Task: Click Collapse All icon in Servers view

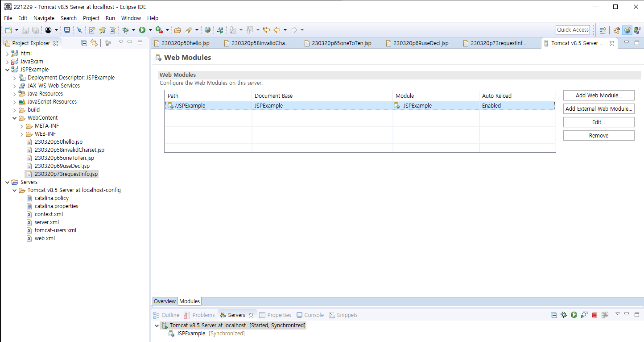Action: pos(553,315)
